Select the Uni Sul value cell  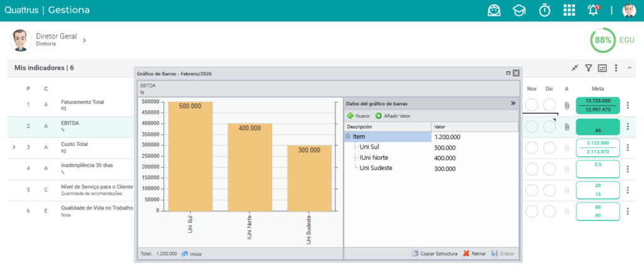point(475,147)
